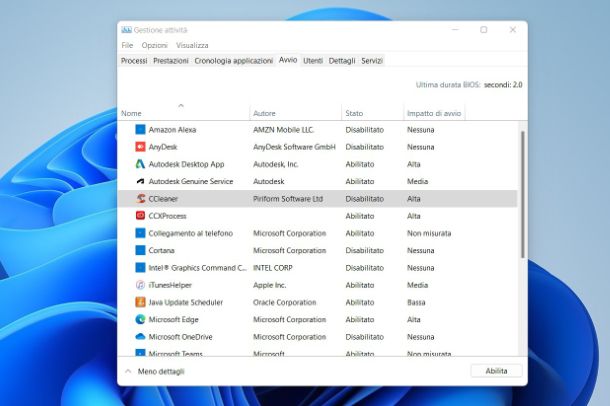Switch to the Utenti tab

tap(313, 61)
